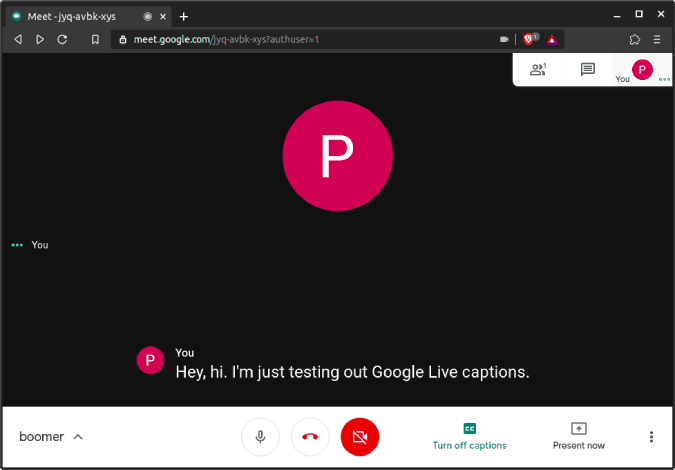The height and width of the screenshot is (470, 675).
Task: Show the participants list
Action: click(x=538, y=70)
